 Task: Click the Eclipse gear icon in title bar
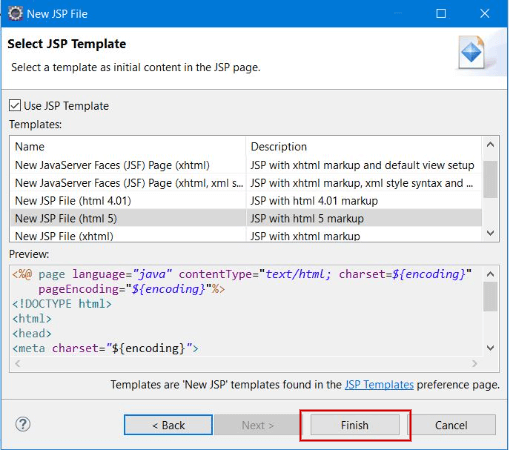click(x=15, y=14)
